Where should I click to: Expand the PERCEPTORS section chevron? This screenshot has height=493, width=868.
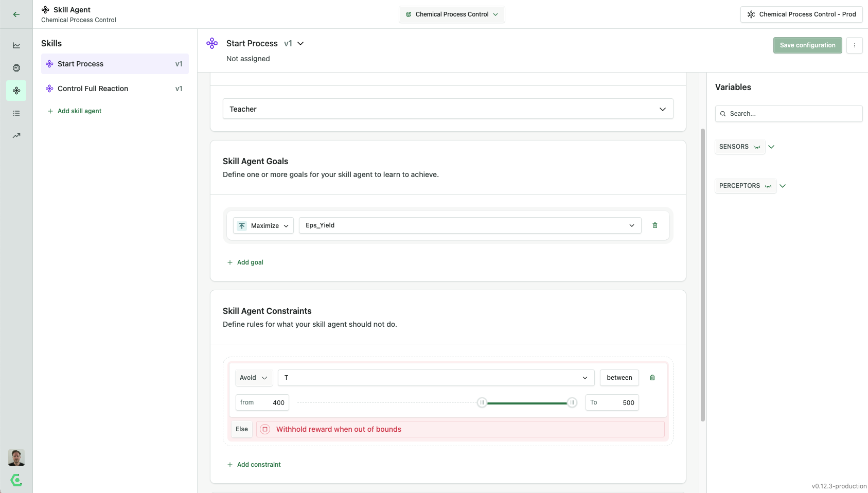(783, 186)
